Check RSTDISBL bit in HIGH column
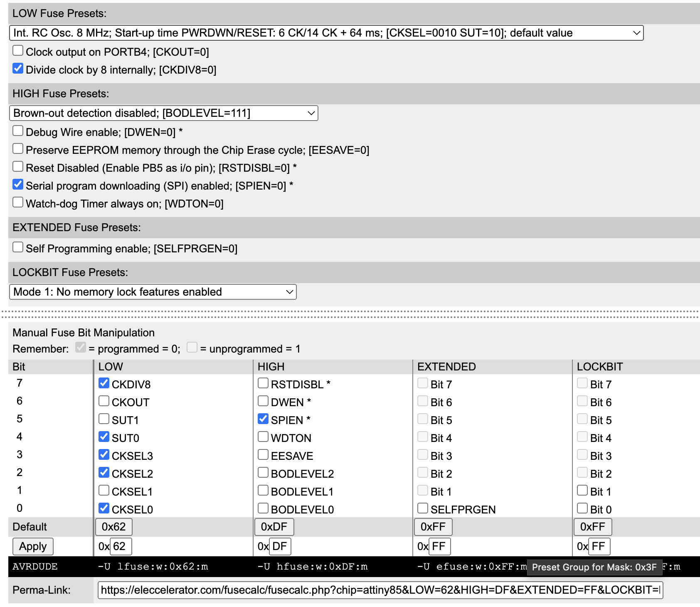This screenshot has width=700, height=607. point(263,383)
